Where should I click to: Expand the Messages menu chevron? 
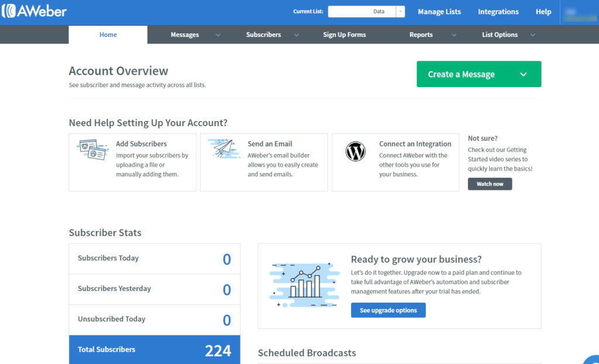(218, 35)
